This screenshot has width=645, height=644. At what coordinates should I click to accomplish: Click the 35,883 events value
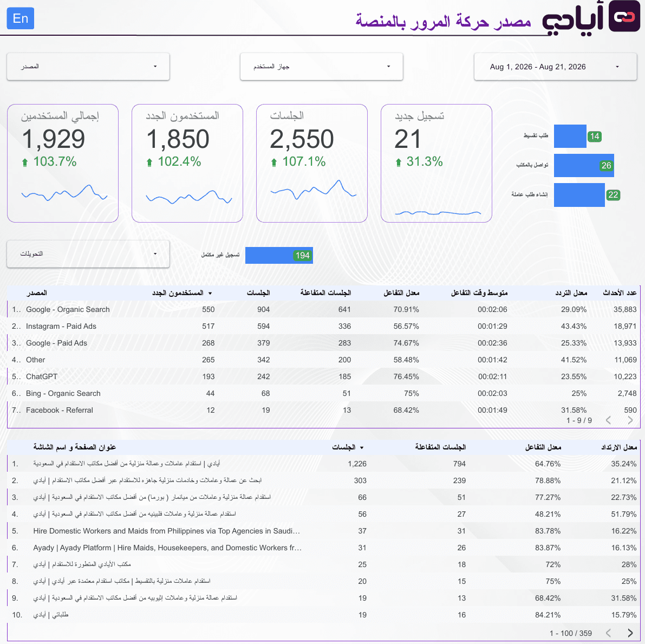point(625,309)
